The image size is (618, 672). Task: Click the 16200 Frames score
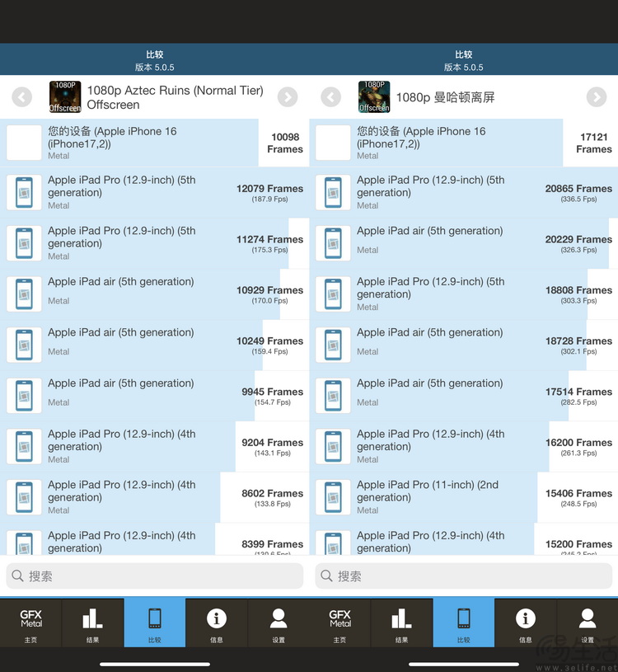point(578,442)
